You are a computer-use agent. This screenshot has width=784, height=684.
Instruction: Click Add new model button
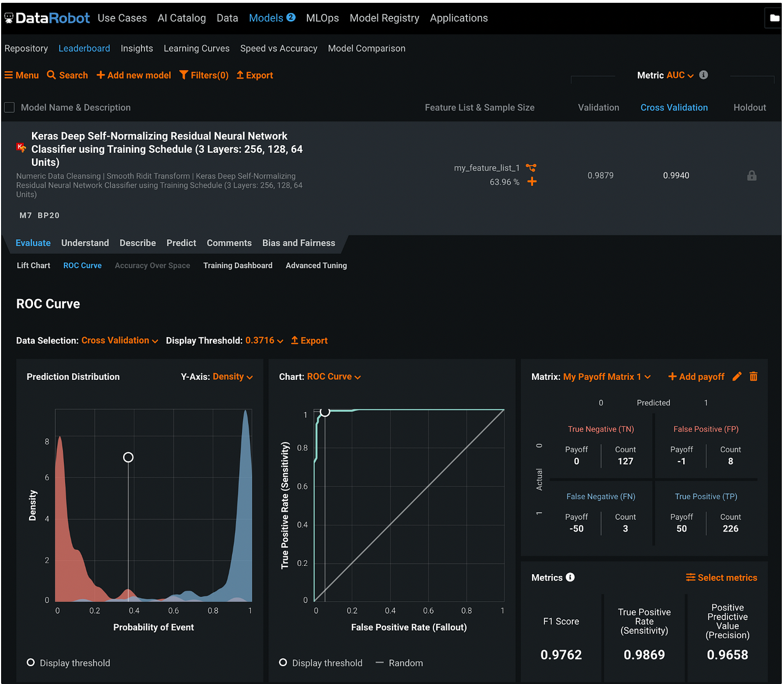[134, 75]
